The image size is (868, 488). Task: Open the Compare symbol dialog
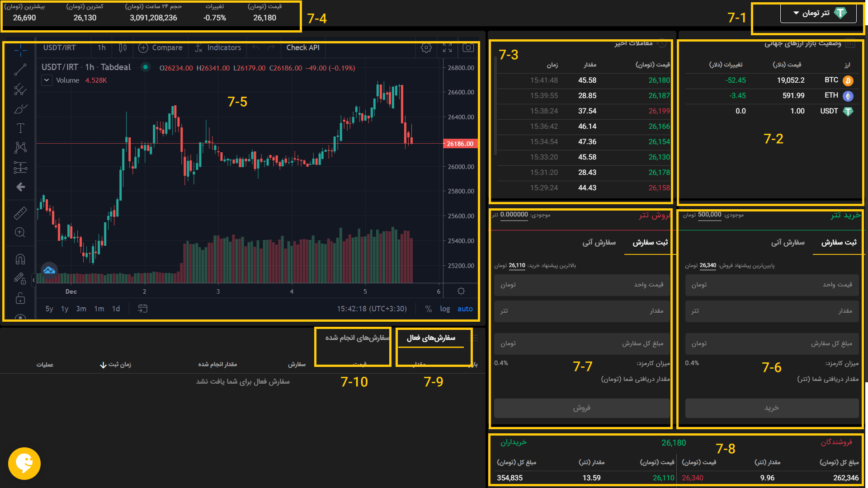point(160,47)
